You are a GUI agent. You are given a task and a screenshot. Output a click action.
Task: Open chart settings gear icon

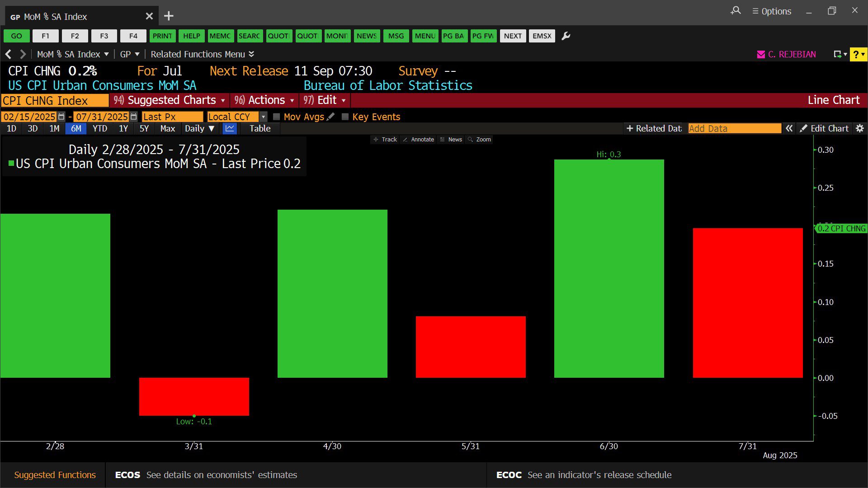pyautogui.click(x=859, y=128)
